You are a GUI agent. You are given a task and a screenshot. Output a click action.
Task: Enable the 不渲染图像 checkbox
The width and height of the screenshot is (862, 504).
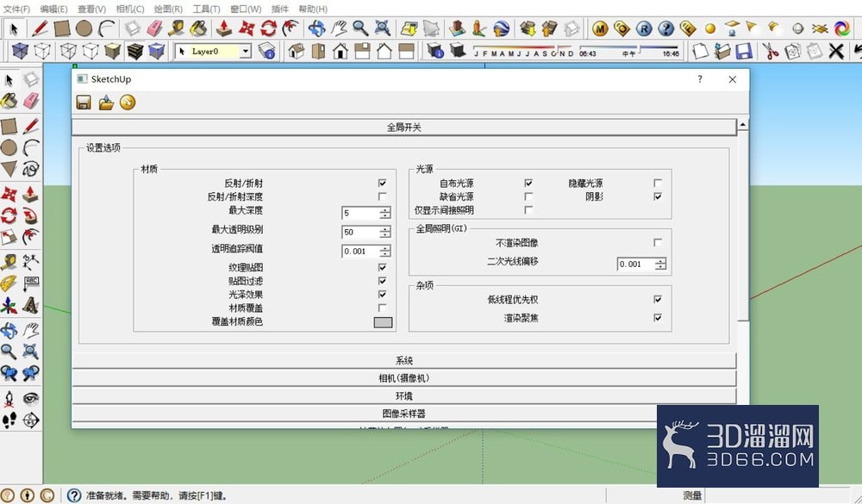[658, 242]
